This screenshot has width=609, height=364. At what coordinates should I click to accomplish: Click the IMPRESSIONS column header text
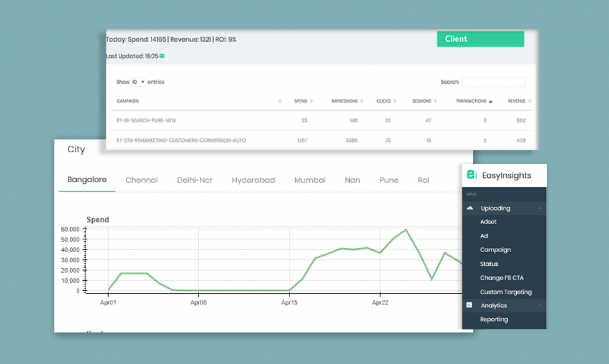[x=344, y=101]
